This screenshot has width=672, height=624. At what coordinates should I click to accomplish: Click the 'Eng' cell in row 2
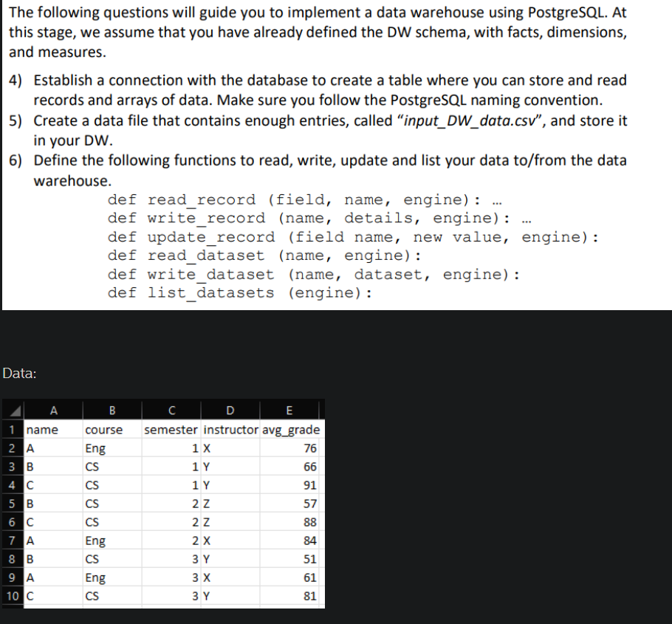99,448
